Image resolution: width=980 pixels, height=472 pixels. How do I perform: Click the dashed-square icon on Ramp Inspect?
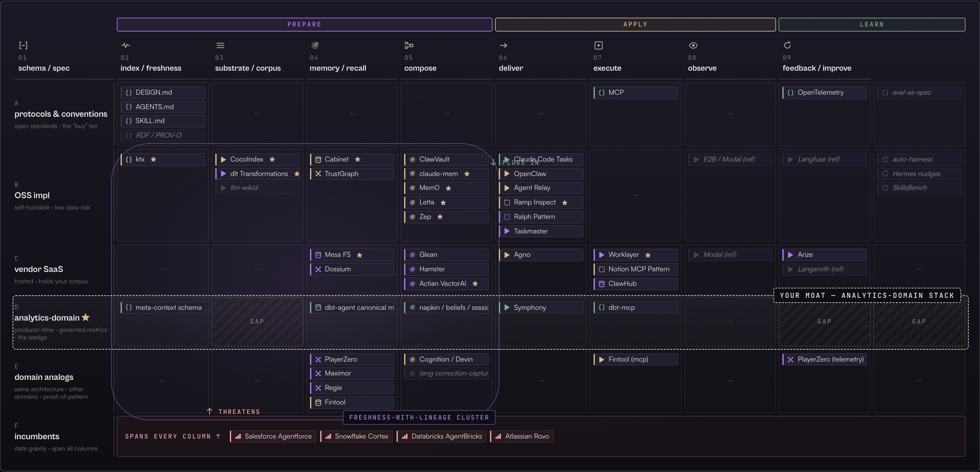tap(507, 203)
